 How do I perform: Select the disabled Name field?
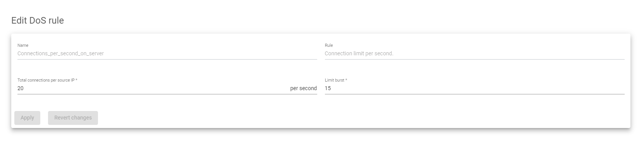(x=167, y=53)
